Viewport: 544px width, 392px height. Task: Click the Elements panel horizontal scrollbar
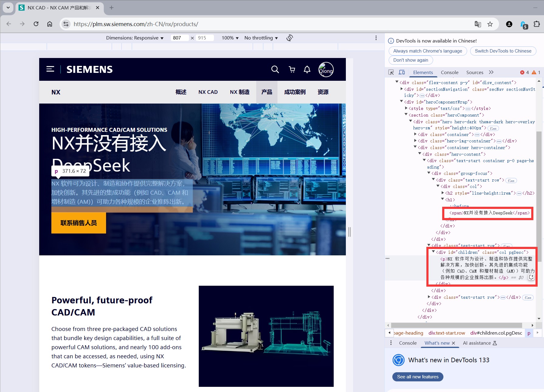(x=456, y=325)
